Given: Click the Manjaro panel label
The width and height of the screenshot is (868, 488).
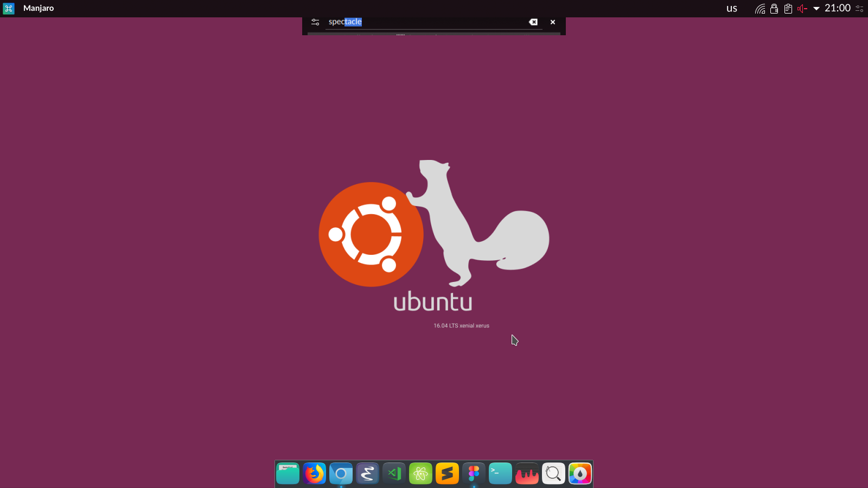Looking at the screenshot, I should click(x=39, y=8).
